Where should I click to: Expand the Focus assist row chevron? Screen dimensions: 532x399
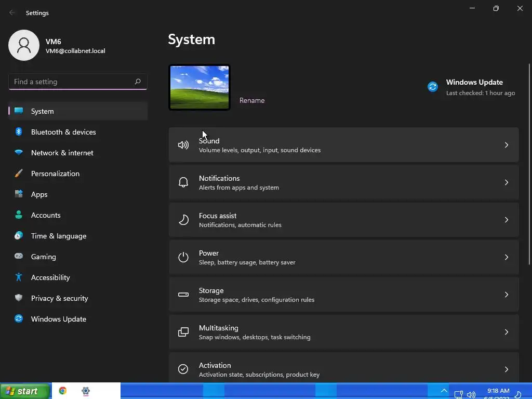(506, 220)
